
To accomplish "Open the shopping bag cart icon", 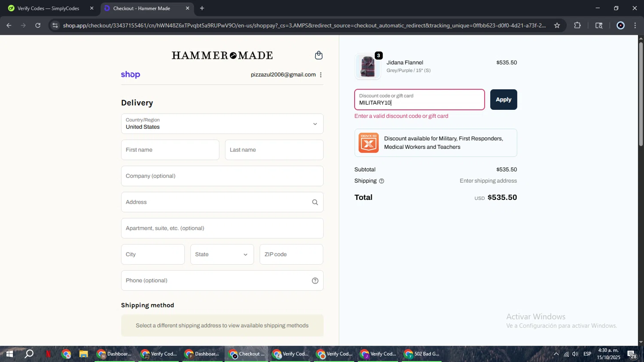I will click(x=319, y=55).
